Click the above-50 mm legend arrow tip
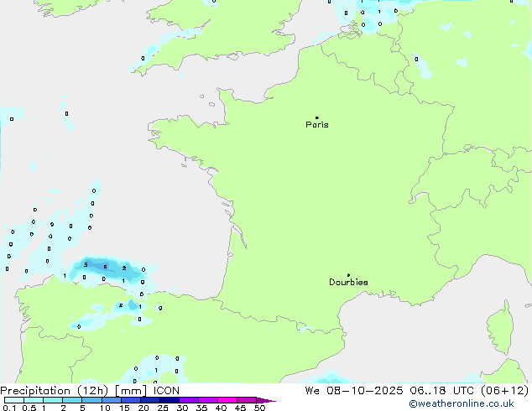 [x=266, y=400]
